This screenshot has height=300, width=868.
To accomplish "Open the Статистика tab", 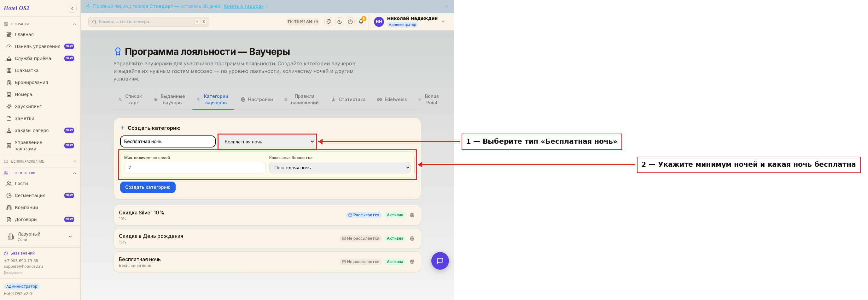I will pyautogui.click(x=348, y=99).
